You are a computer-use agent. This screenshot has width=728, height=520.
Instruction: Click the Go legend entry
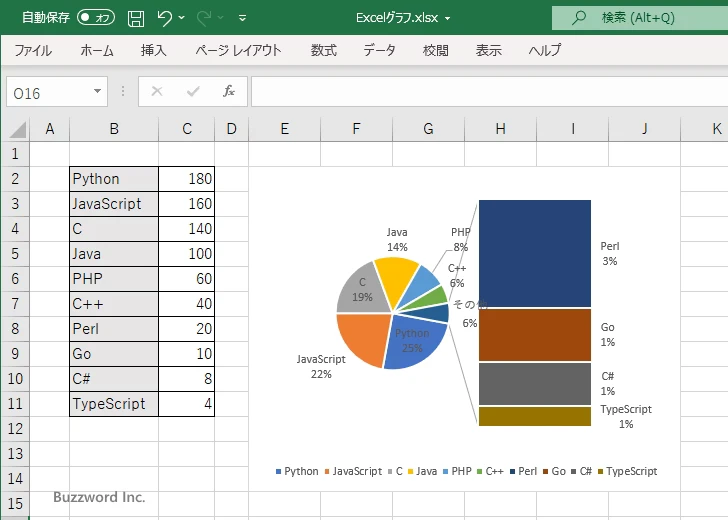(x=554, y=471)
